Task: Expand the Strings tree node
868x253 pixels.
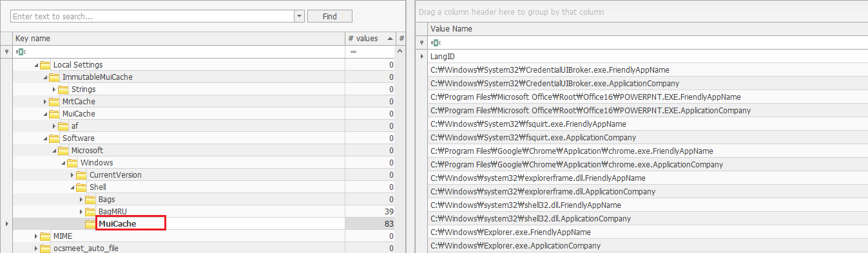Action: click(54, 89)
